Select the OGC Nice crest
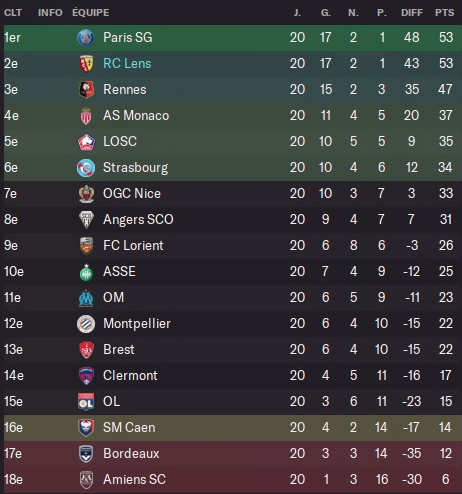Image resolution: width=462 pixels, height=494 pixels. [x=86, y=194]
